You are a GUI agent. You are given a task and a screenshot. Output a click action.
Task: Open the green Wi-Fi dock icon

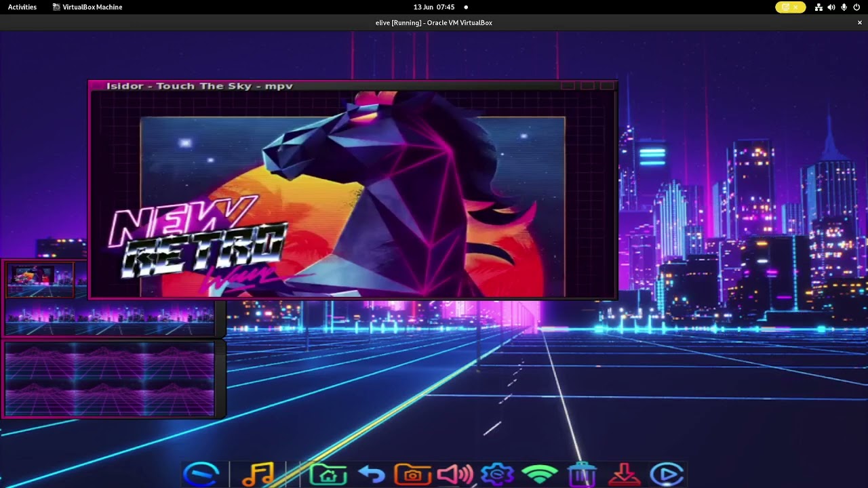pyautogui.click(x=540, y=474)
